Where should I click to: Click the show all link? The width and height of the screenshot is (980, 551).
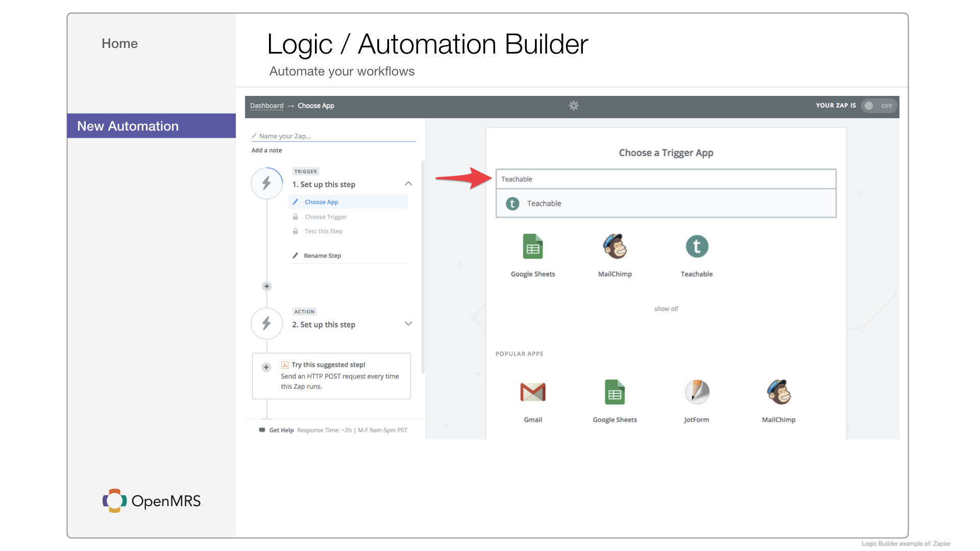(666, 309)
